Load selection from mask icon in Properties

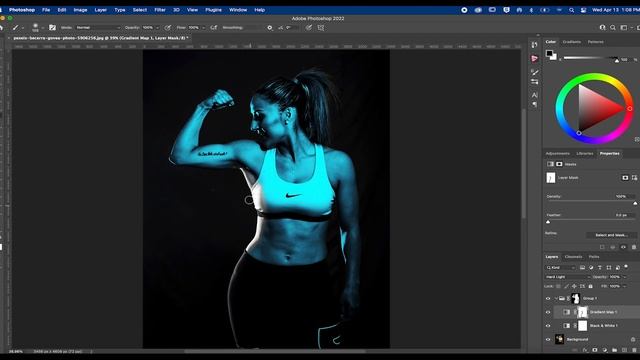point(602,247)
